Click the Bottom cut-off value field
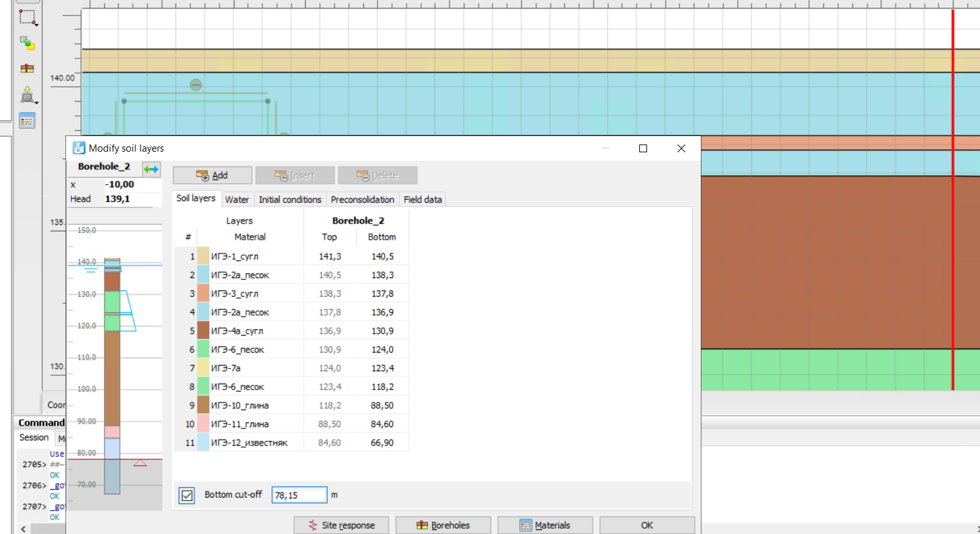The height and width of the screenshot is (534, 980). 299,495
